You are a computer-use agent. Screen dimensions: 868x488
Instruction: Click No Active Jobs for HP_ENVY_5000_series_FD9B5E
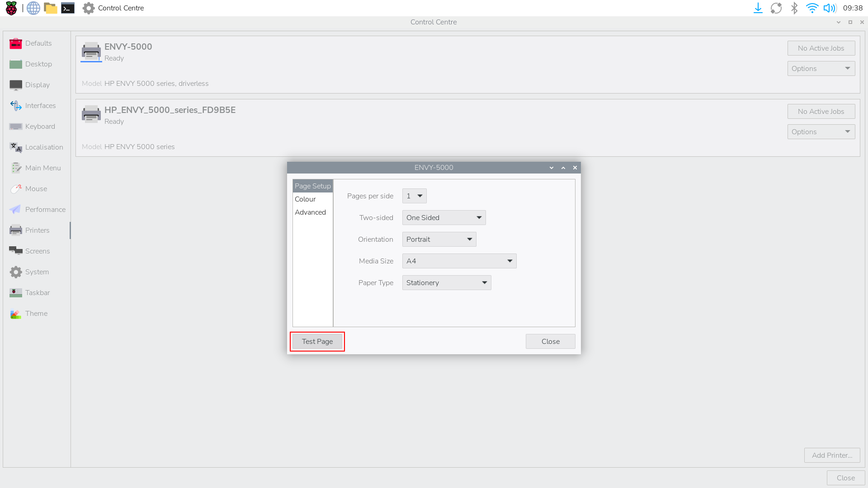pos(821,112)
